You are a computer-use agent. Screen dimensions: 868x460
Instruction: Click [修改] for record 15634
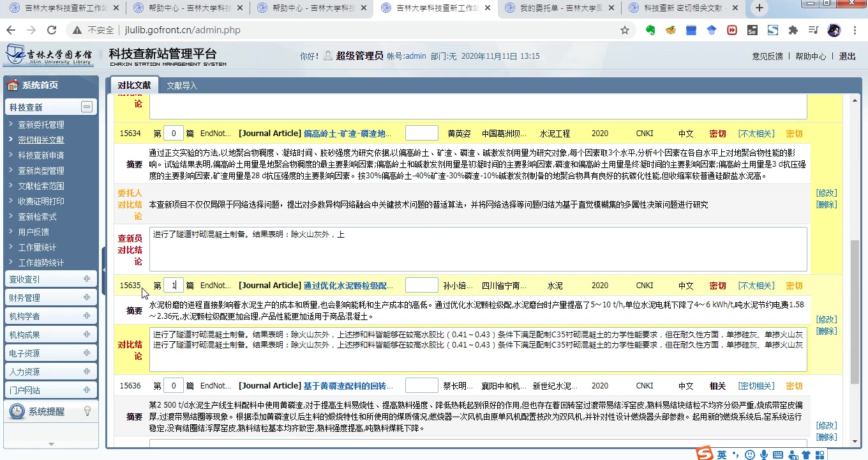click(x=827, y=193)
